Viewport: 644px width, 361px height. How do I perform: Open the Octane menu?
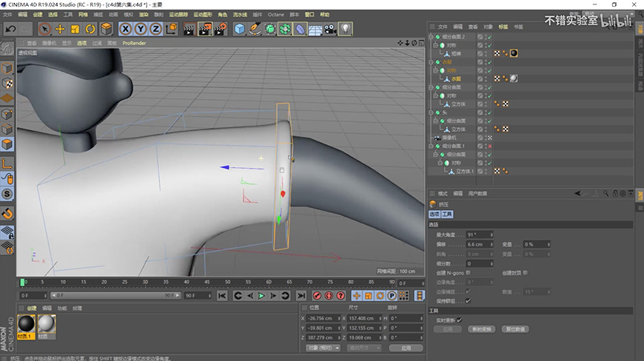(x=275, y=14)
